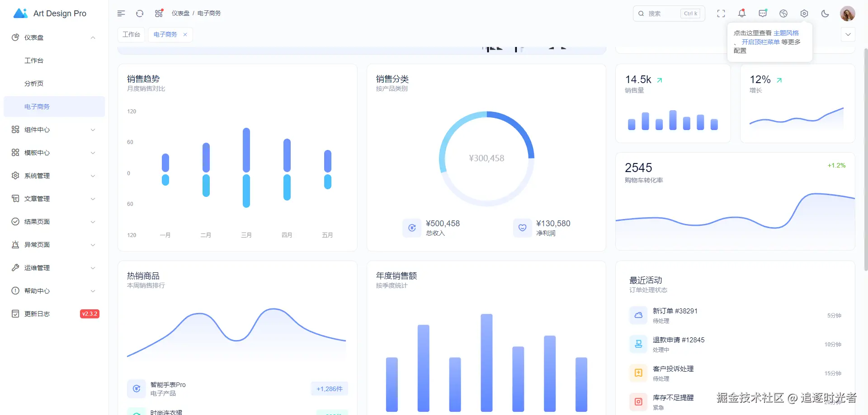868x415 pixels.
Task: Click icon next to 智能手表Pro
Action: pos(136,389)
